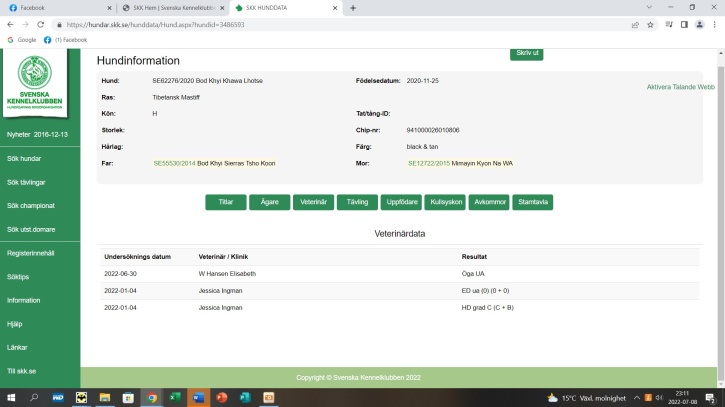Open PowerPoint from the taskbar
725x407 pixels.
coord(222,398)
